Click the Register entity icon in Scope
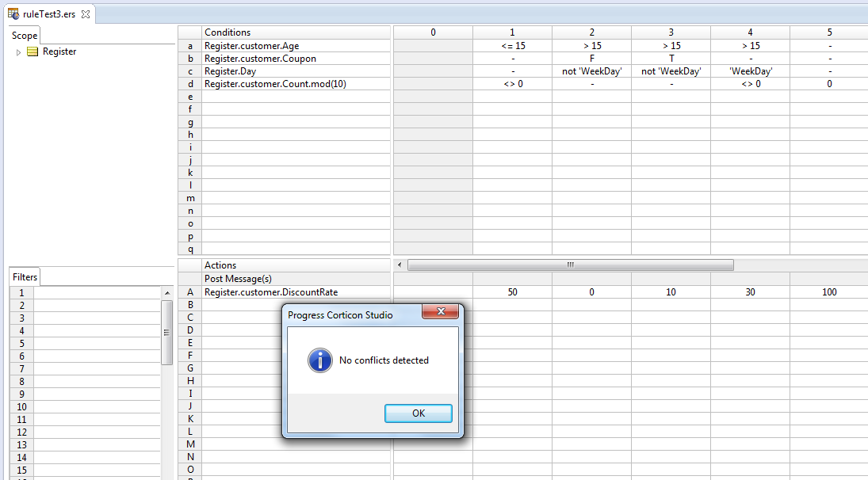Image resolution: width=868 pixels, height=480 pixels. click(33, 51)
